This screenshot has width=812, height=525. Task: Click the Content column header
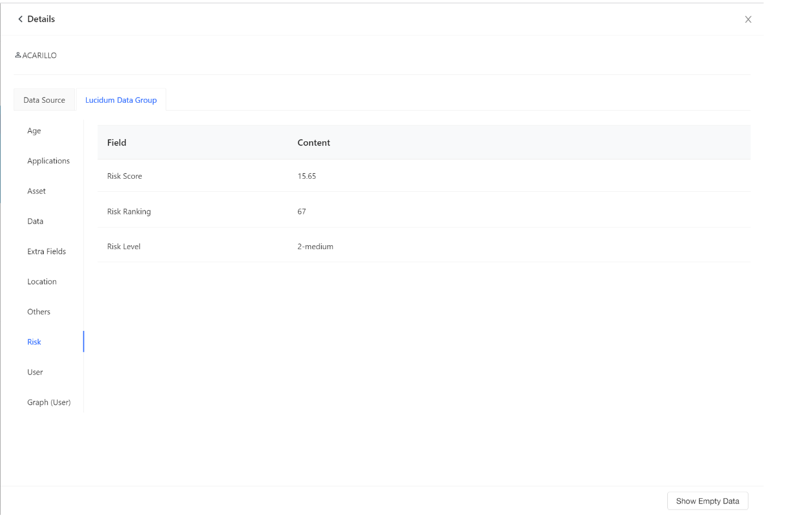(x=314, y=143)
